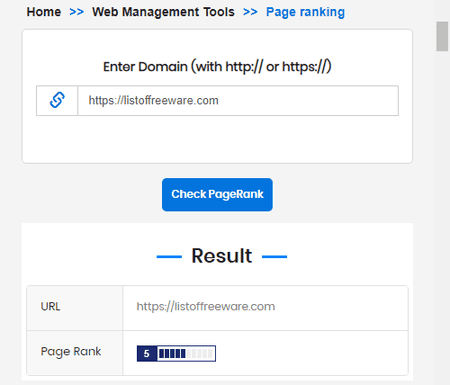Click the Check PageRank button
Image resolution: width=450 pixels, height=385 pixels.
tap(217, 194)
